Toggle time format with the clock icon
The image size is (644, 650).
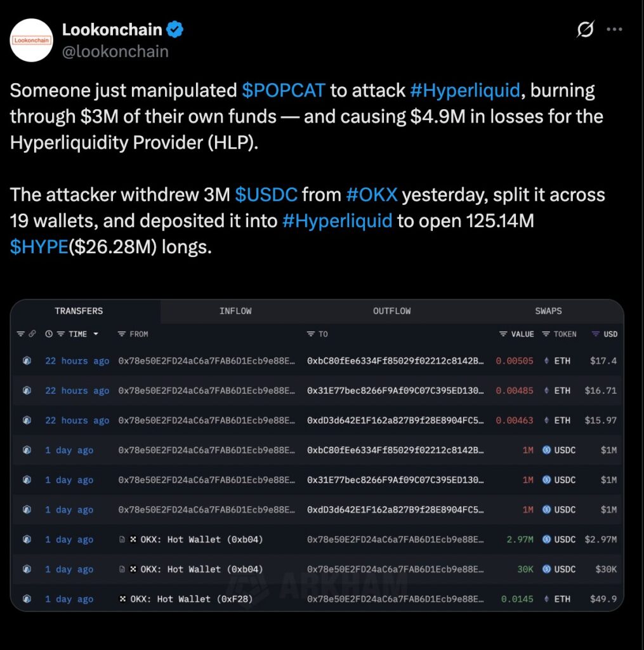(49, 334)
